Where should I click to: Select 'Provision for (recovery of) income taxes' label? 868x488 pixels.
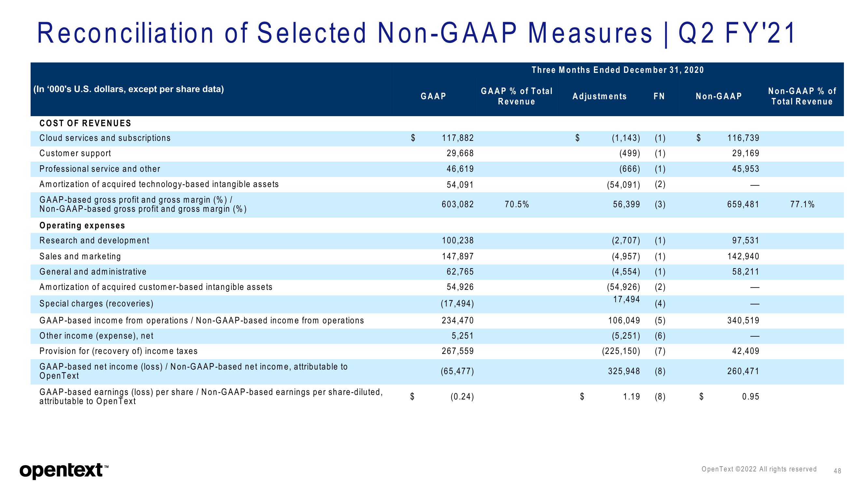tap(119, 351)
